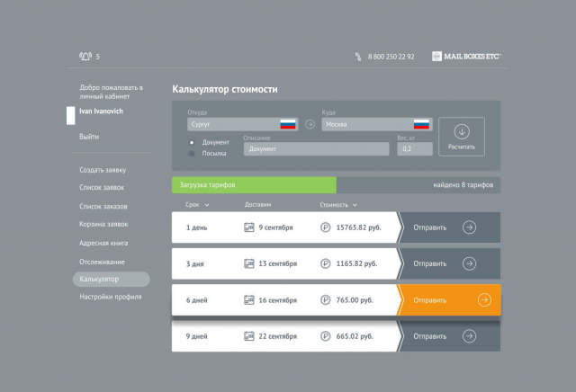Click the 9 дней term text

[196, 336]
